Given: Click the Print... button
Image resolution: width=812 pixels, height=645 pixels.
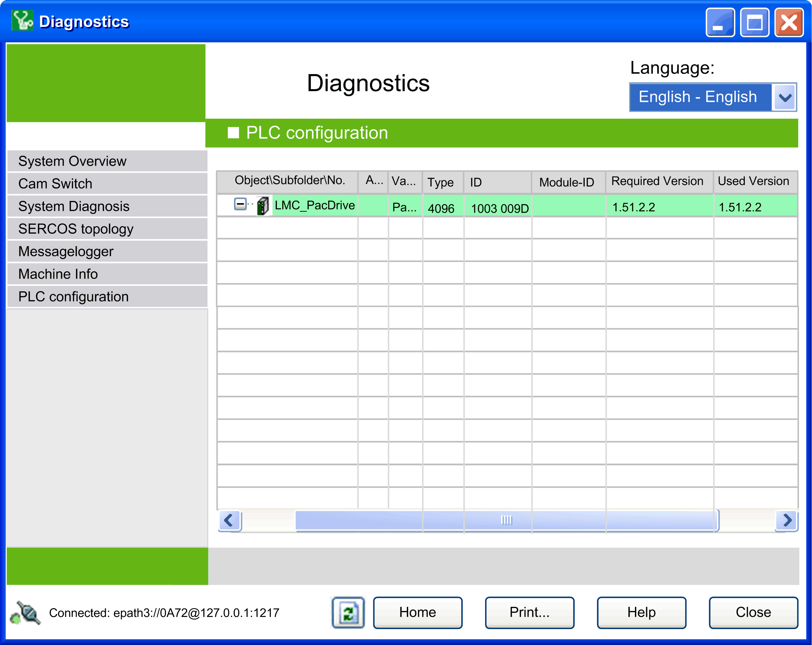Looking at the screenshot, I should [529, 613].
